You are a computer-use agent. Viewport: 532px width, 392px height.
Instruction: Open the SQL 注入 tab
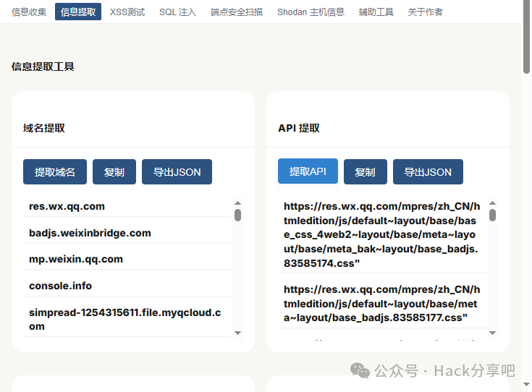pyautogui.click(x=177, y=12)
